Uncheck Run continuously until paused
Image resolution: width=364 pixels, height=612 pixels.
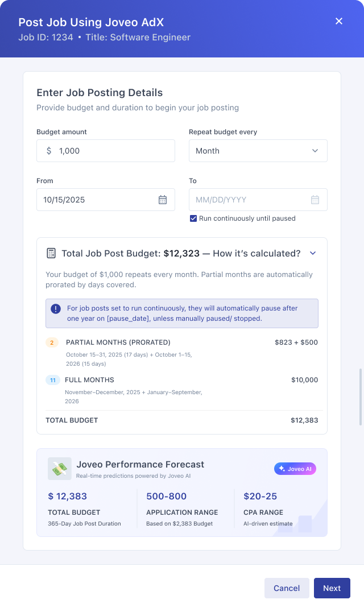(193, 218)
